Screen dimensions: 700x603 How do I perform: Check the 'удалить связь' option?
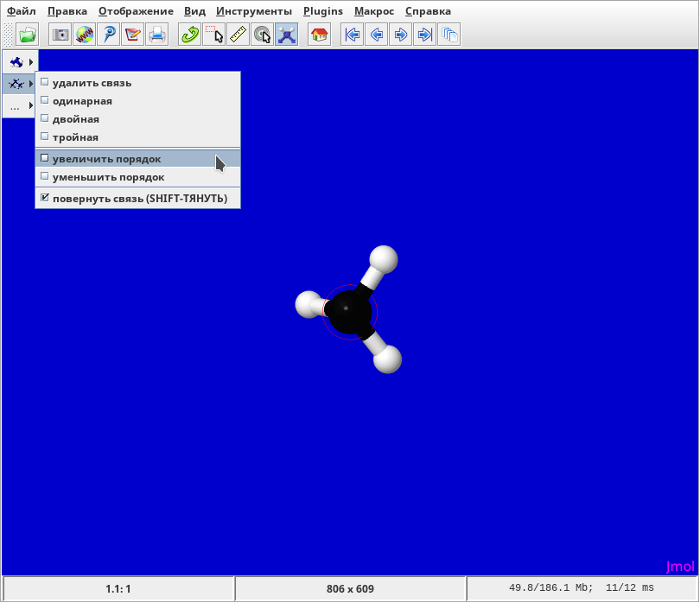click(x=138, y=83)
